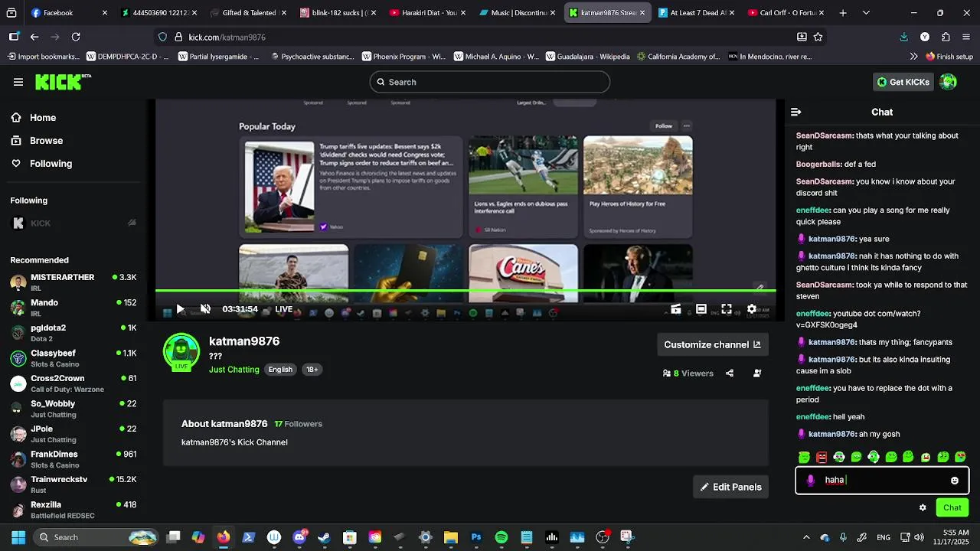This screenshot has height=551, width=980.
Task: Insert the first green emote
Action: pyautogui.click(x=804, y=457)
